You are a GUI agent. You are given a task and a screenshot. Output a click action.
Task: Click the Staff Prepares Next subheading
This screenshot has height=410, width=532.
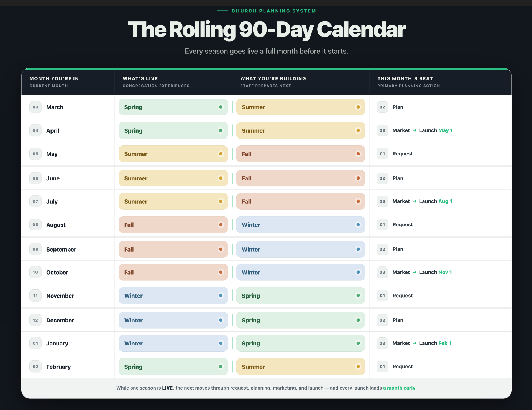(265, 86)
